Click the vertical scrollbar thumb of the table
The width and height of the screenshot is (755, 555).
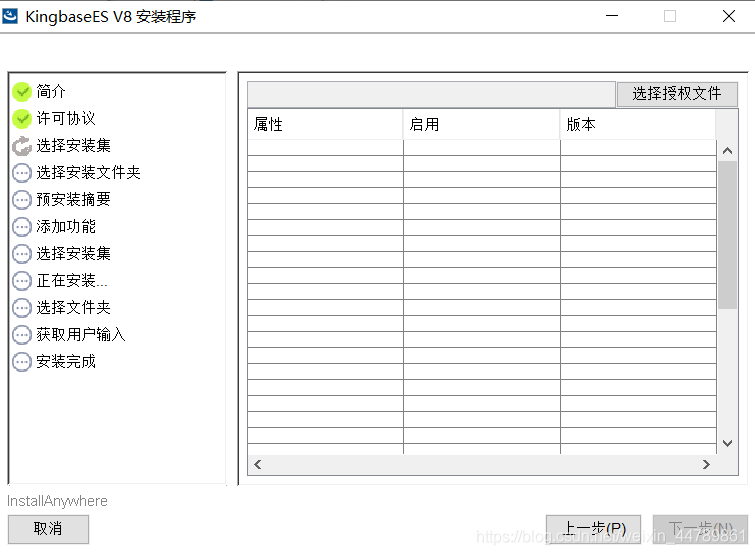[x=728, y=234]
